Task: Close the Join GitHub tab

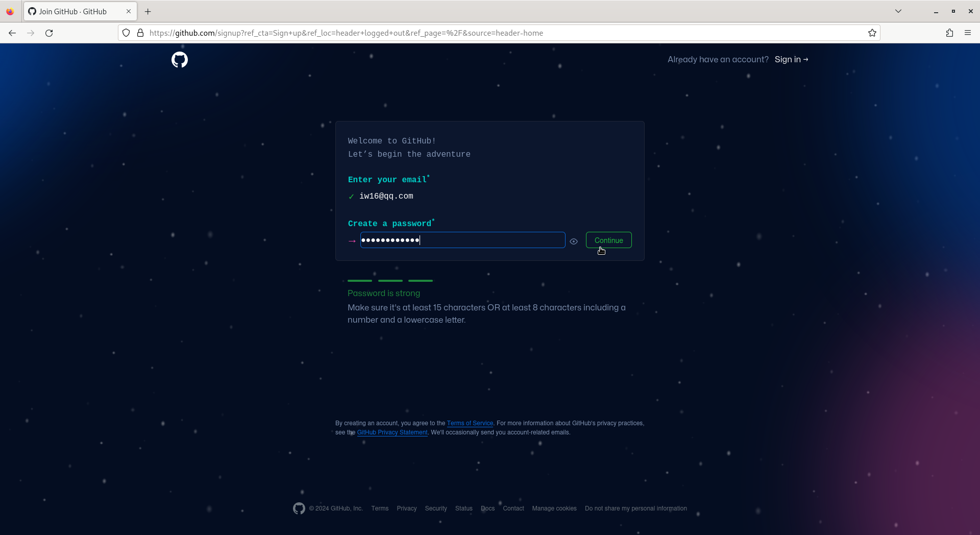Action: coord(129,11)
